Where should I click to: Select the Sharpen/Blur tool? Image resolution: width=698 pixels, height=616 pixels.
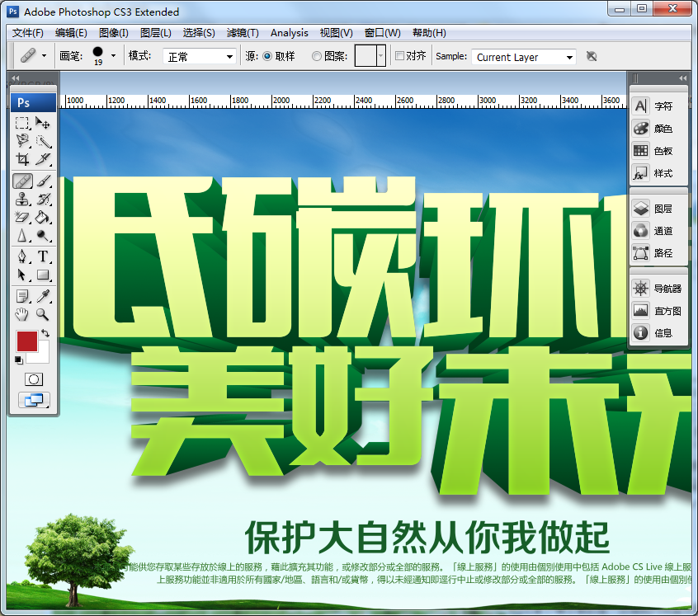[22, 235]
